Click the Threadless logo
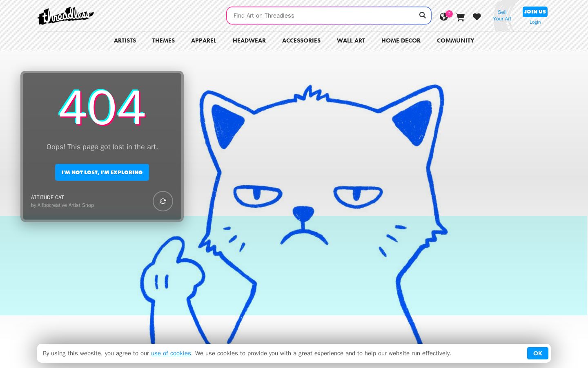Image resolution: width=588 pixels, height=368 pixels. click(x=66, y=16)
